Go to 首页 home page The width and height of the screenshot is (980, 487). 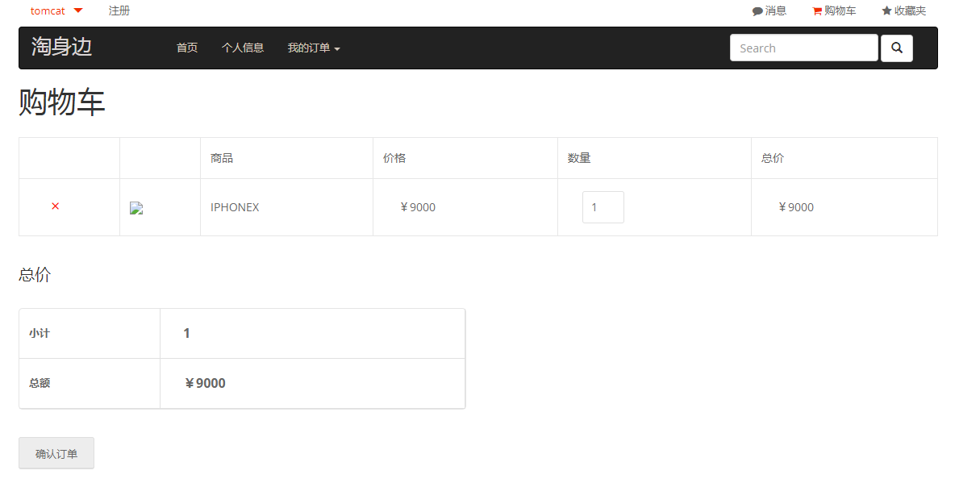(187, 48)
